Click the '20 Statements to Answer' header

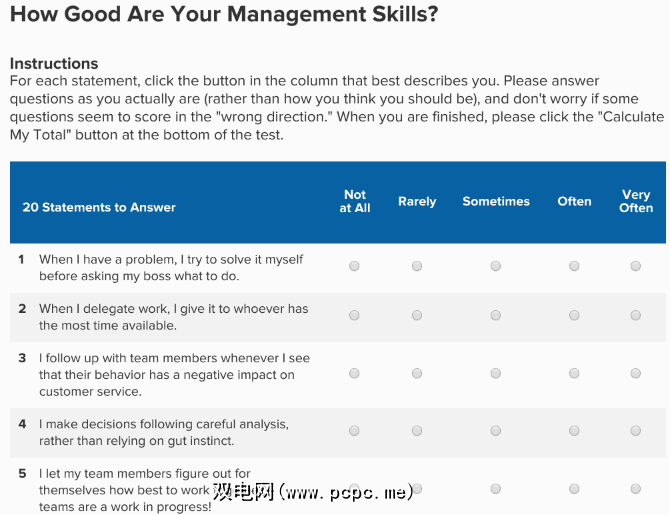99,207
